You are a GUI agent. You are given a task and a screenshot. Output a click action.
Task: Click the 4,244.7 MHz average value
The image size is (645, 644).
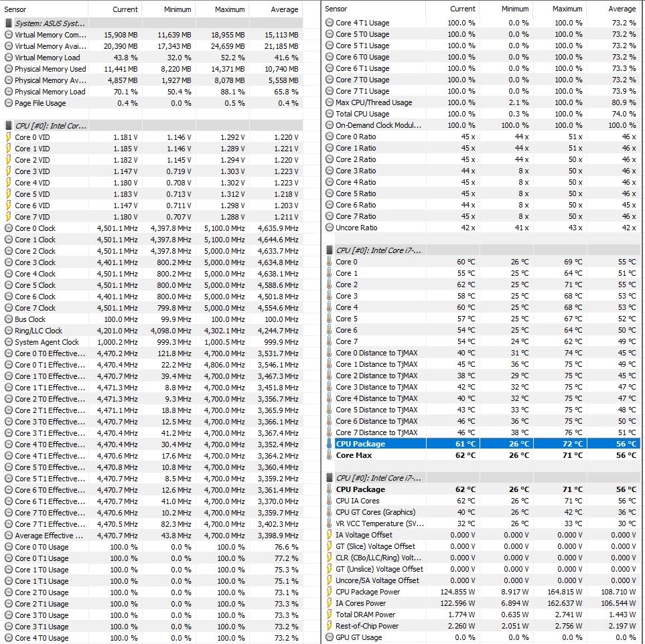point(278,330)
